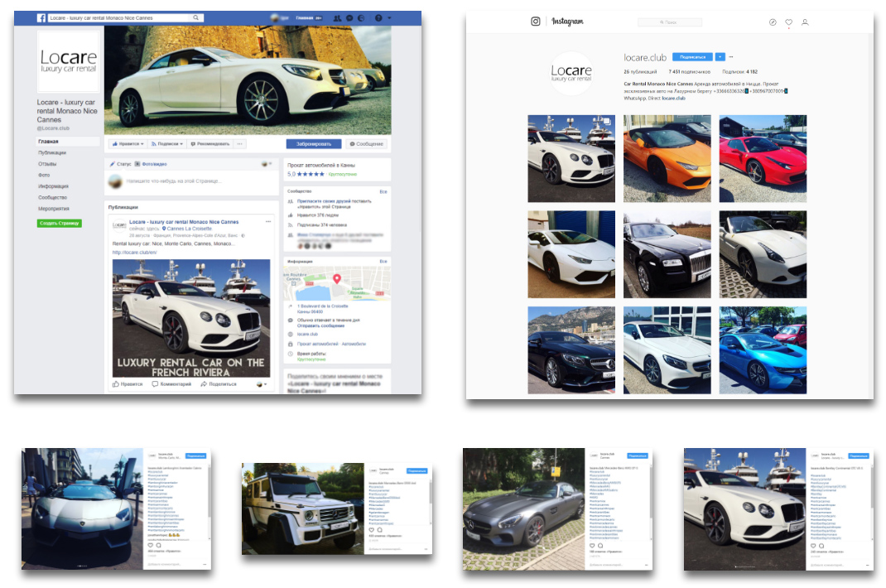
Task: Open Facebook friend requests icon
Action: click(337, 18)
